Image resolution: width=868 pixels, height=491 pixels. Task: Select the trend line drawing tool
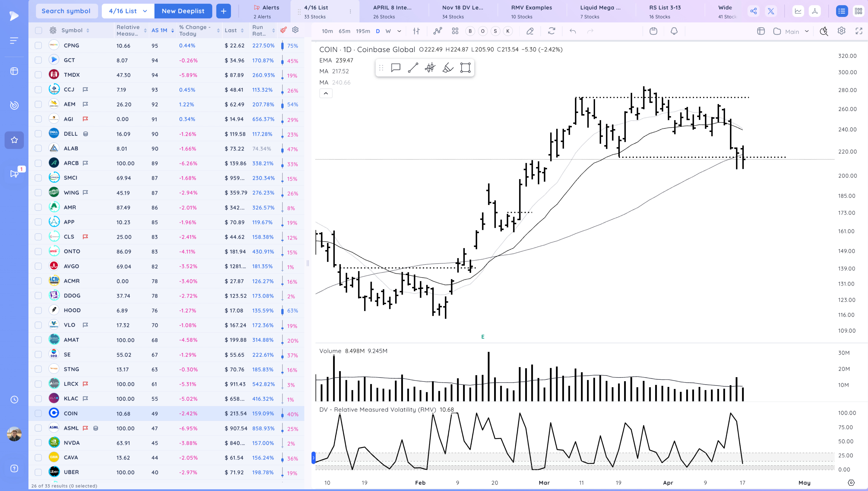pyautogui.click(x=413, y=68)
